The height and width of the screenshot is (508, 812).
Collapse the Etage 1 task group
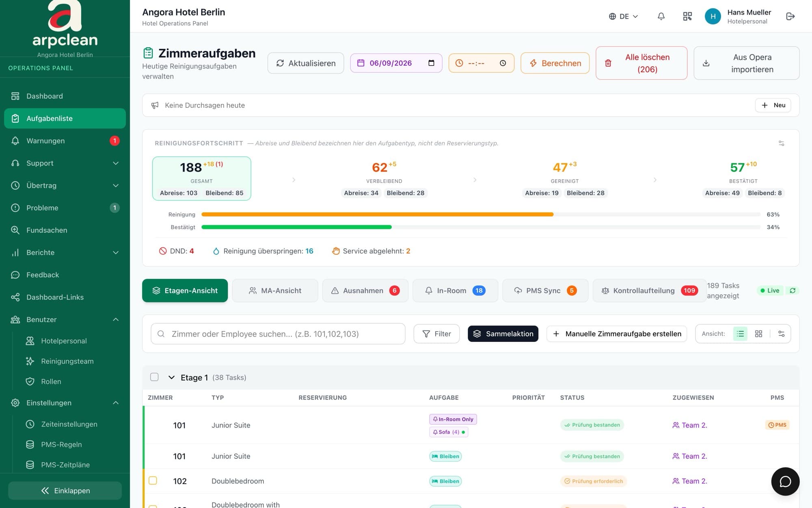pos(171,378)
